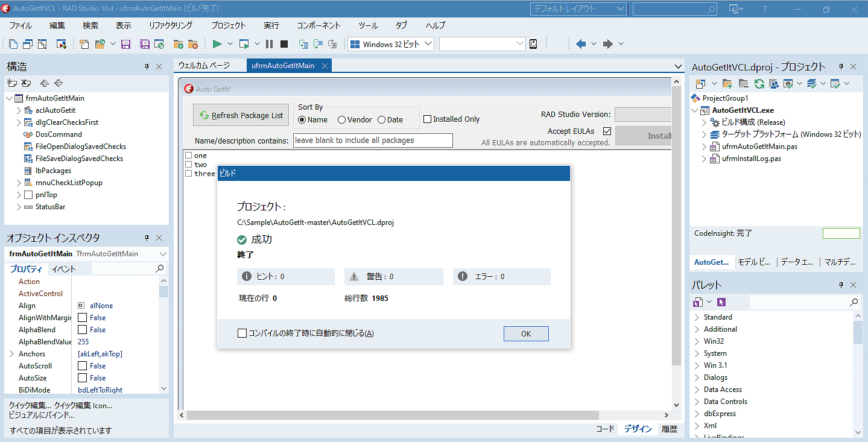Switch to the ウェルカム ページ tab
868x442 pixels.
[x=204, y=65]
